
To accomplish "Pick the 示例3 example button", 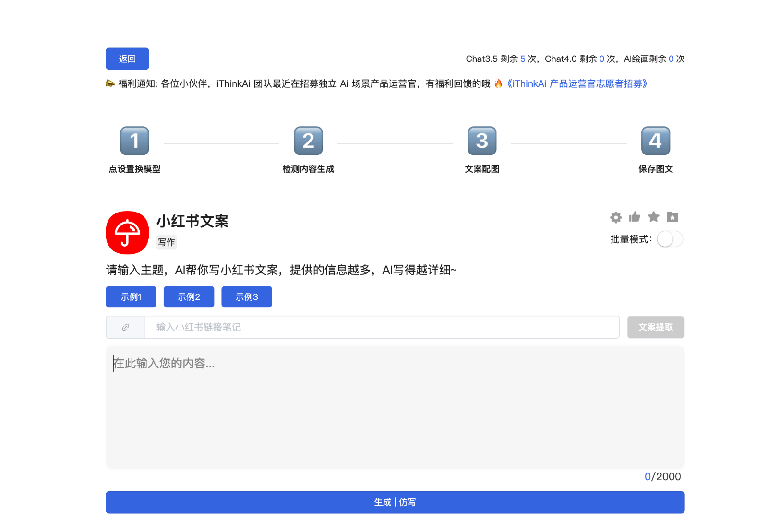I will 247,297.
